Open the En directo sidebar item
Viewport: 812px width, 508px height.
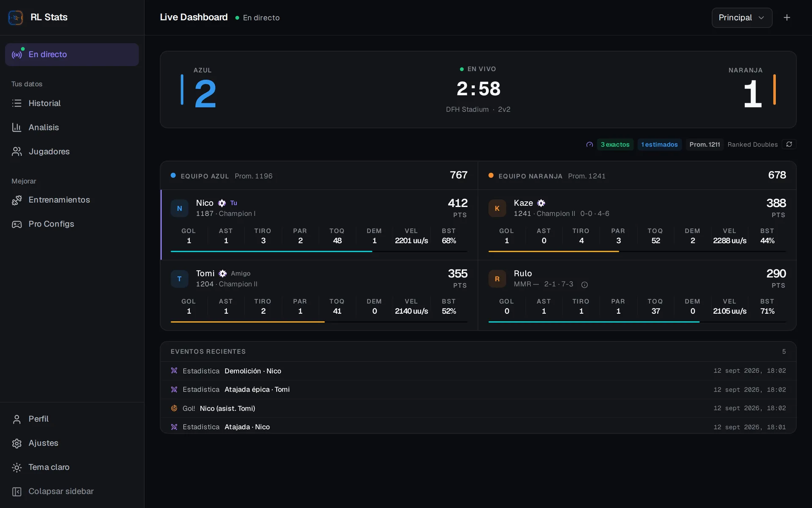(72, 55)
